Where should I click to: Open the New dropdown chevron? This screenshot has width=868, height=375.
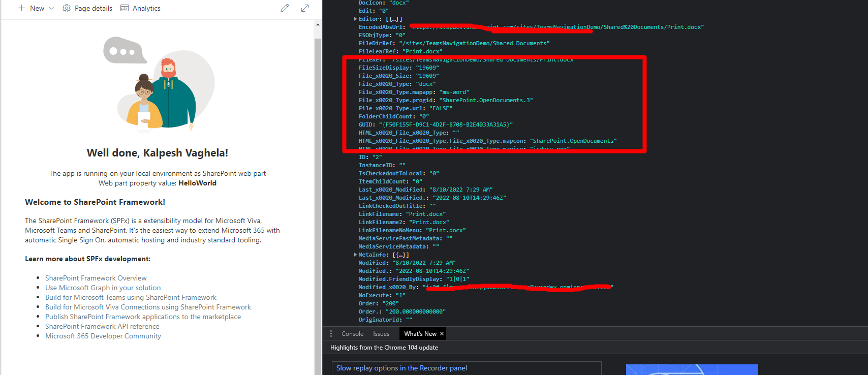click(51, 8)
